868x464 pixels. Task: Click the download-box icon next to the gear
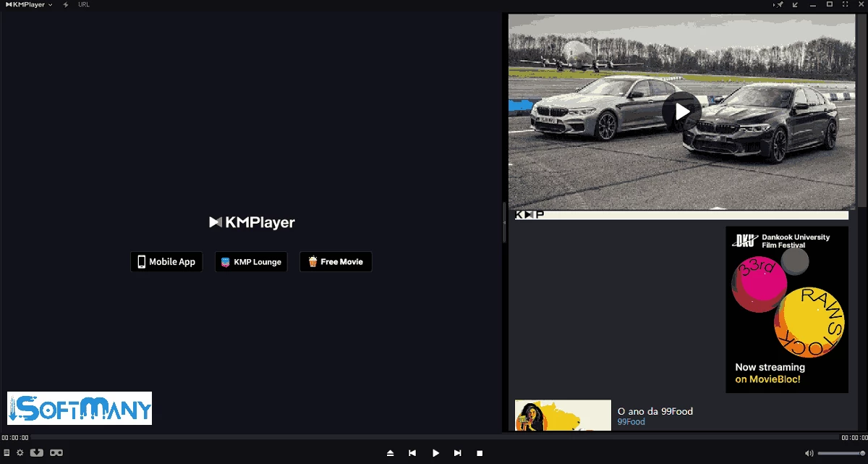[36, 453]
